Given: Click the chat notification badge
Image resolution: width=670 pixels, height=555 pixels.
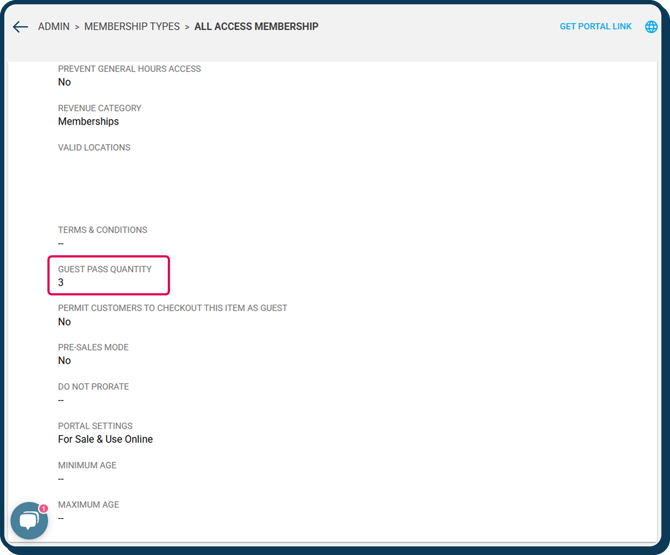Looking at the screenshot, I should click(x=44, y=508).
